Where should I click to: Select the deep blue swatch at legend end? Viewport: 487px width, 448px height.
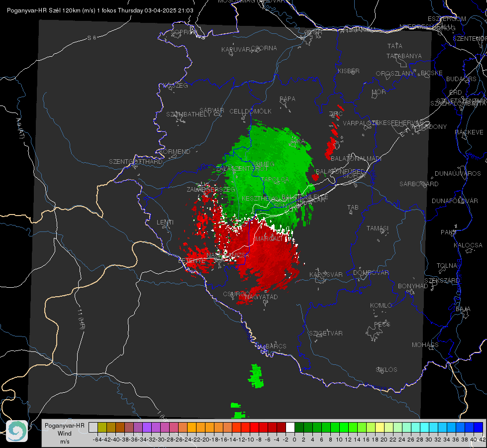pyautogui.click(x=479, y=427)
